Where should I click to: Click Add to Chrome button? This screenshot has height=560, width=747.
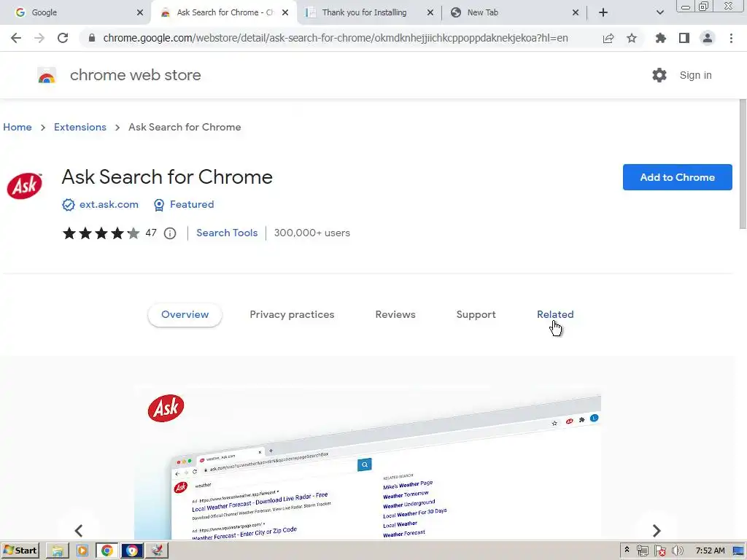(x=677, y=177)
